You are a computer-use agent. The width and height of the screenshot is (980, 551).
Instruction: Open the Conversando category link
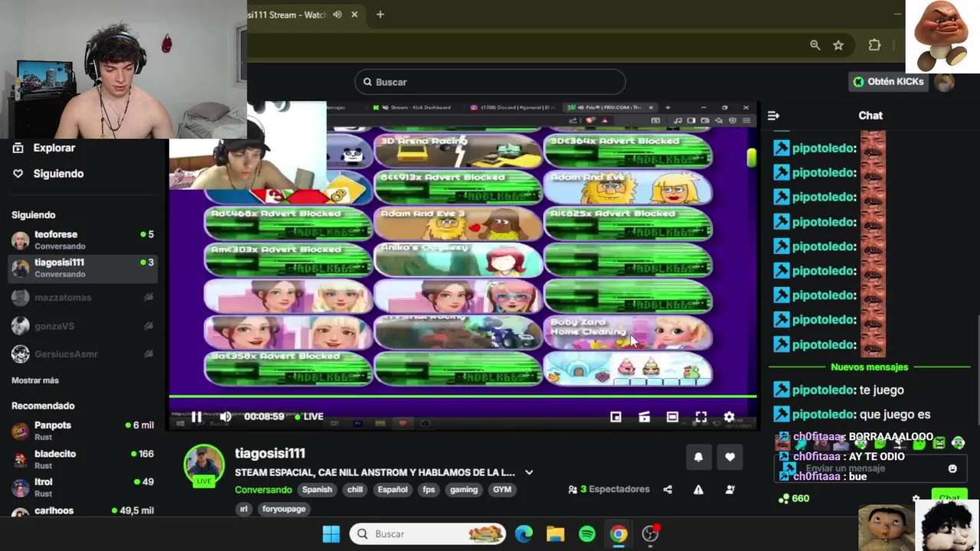pos(263,490)
